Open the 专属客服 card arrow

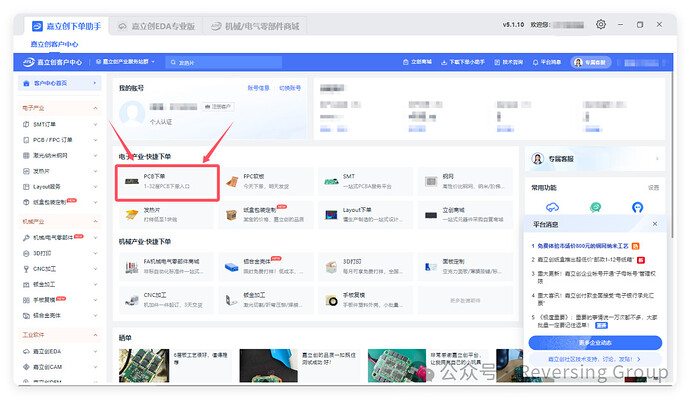(x=657, y=158)
